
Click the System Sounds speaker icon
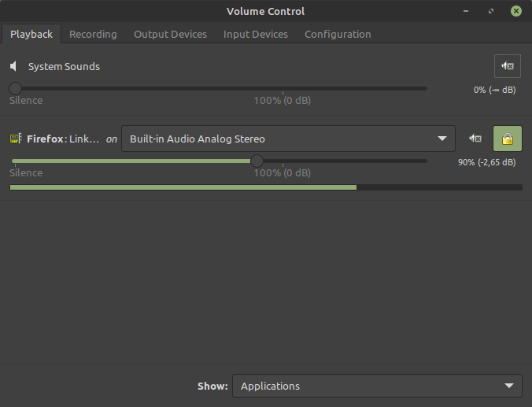pos(15,66)
